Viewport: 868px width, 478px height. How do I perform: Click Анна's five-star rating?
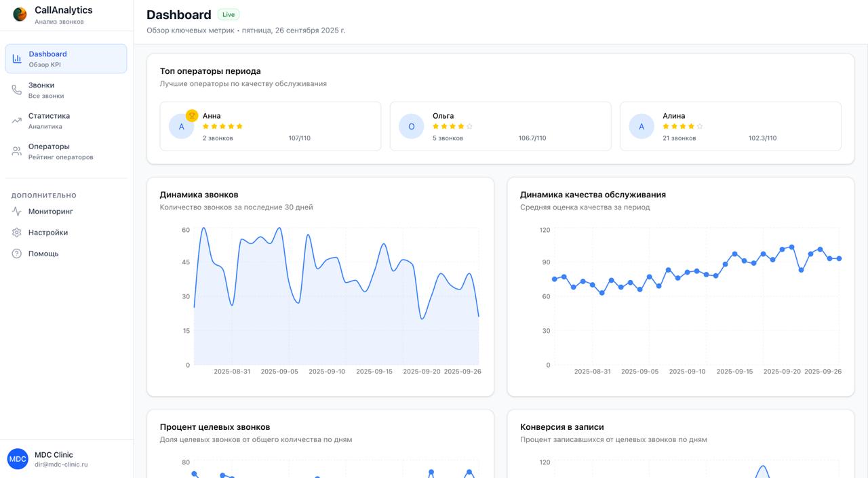(222, 126)
